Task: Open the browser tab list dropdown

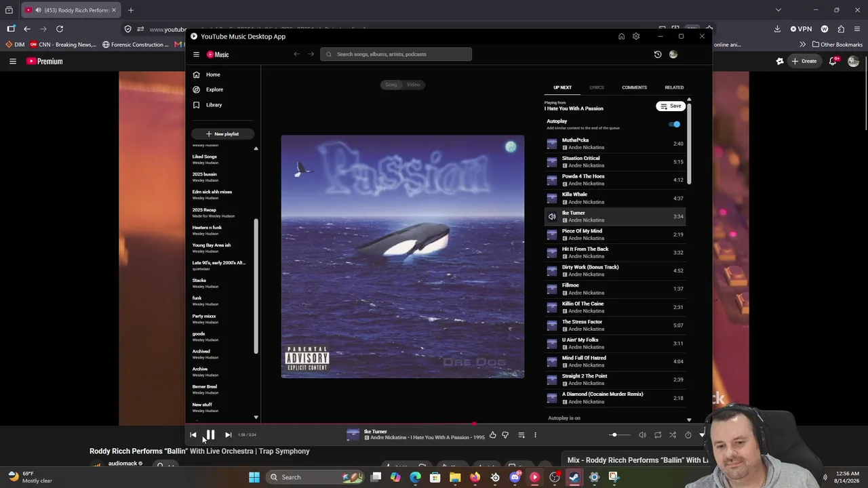Action: point(778,10)
